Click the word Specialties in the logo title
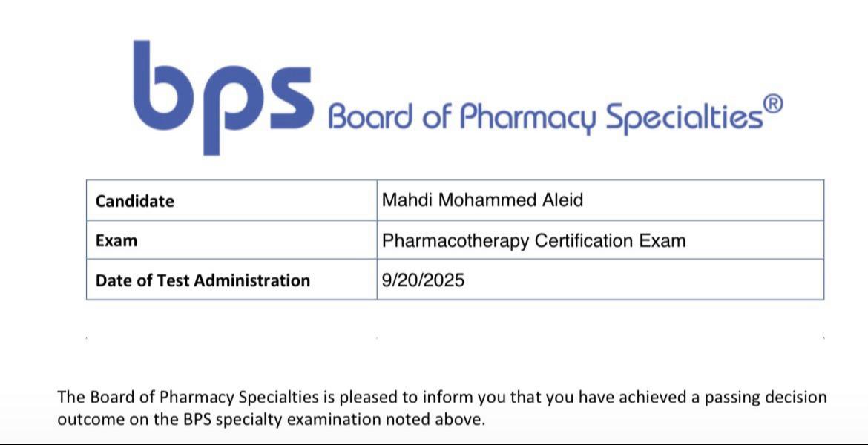868x445 pixels. tap(684, 117)
